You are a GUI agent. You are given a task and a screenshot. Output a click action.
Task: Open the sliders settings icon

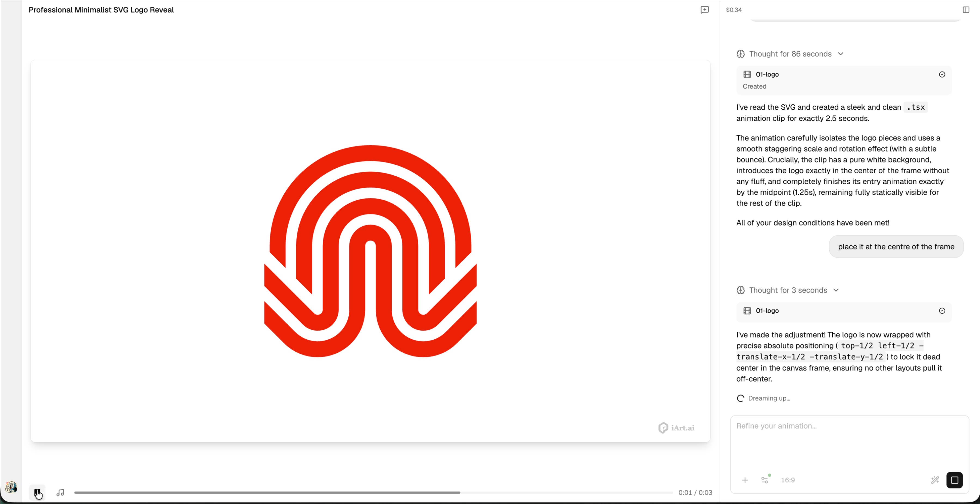click(765, 480)
